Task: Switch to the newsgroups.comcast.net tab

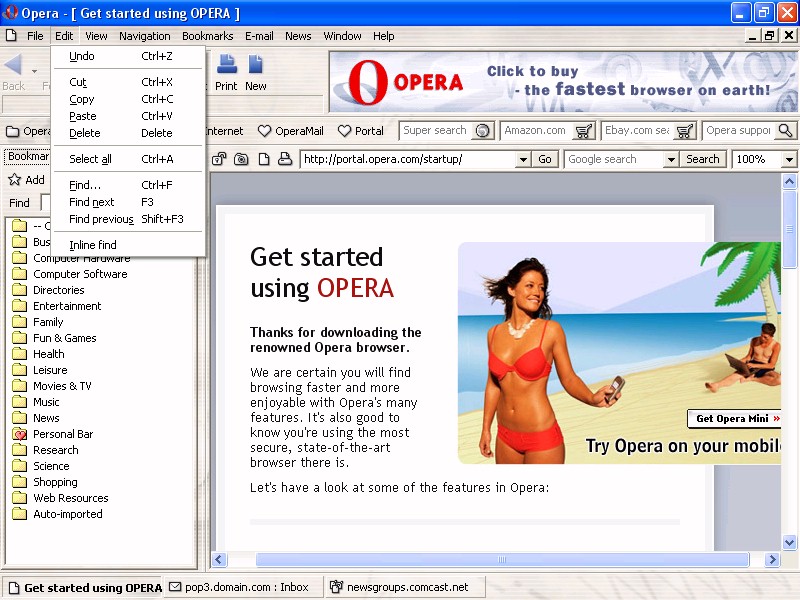Action: click(405, 587)
